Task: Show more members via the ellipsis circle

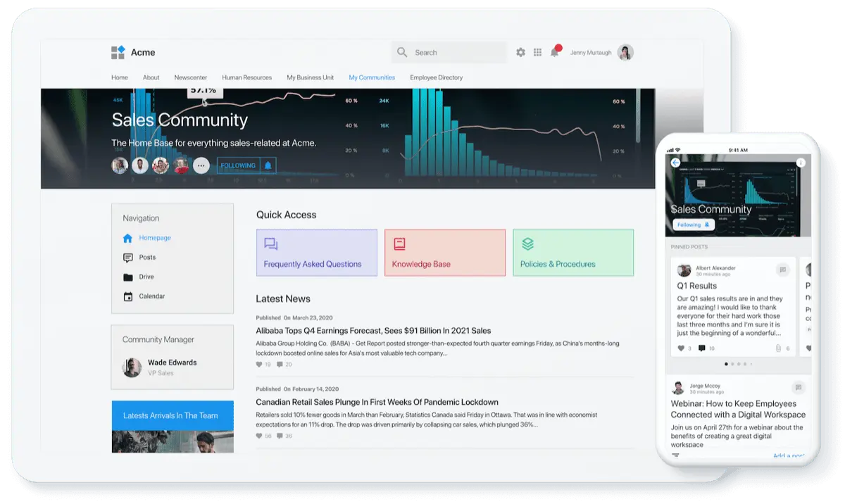Action: [201, 165]
